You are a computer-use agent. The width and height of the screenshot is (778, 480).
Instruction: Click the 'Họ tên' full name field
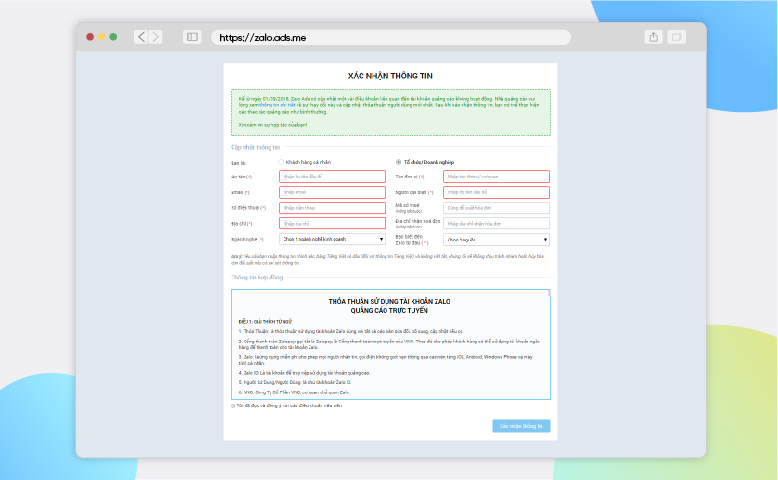pyautogui.click(x=332, y=176)
